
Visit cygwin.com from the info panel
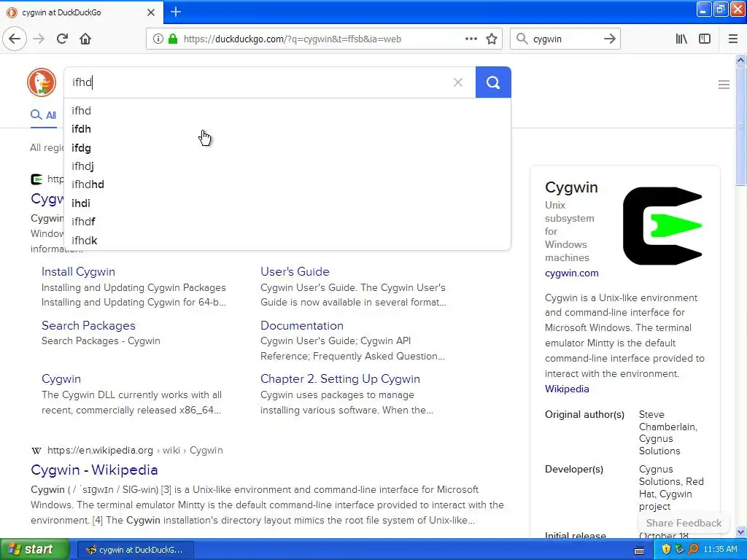pyautogui.click(x=572, y=273)
